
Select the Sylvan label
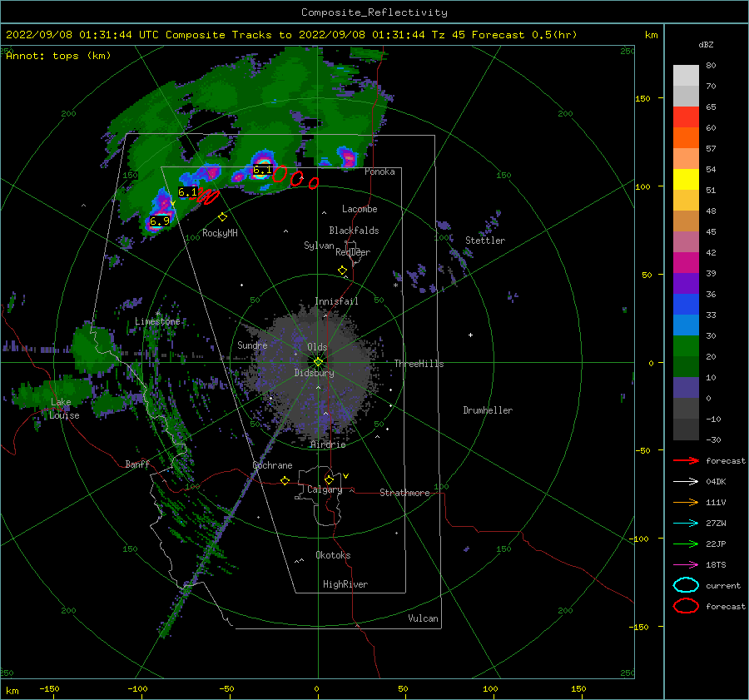point(319,246)
